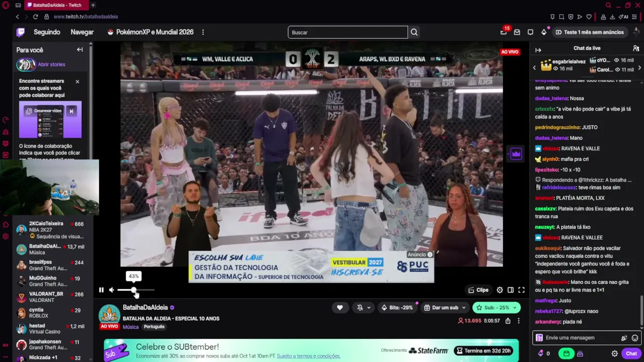
Task: Follow BatalhaDaAldeia with the heart button
Action: click(340, 308)
